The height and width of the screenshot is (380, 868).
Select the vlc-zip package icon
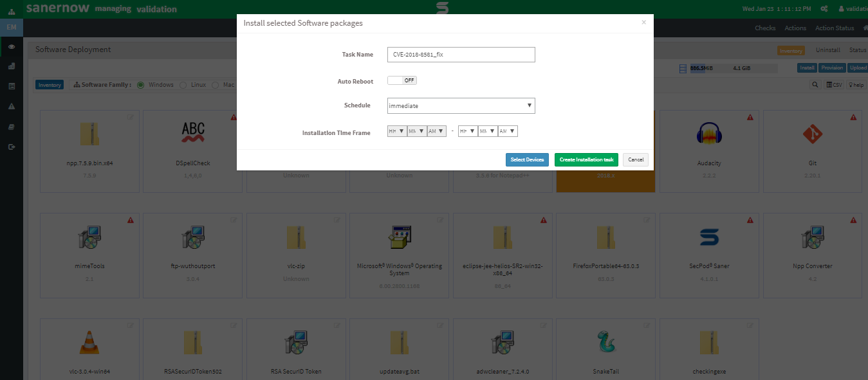coord(297,237)
